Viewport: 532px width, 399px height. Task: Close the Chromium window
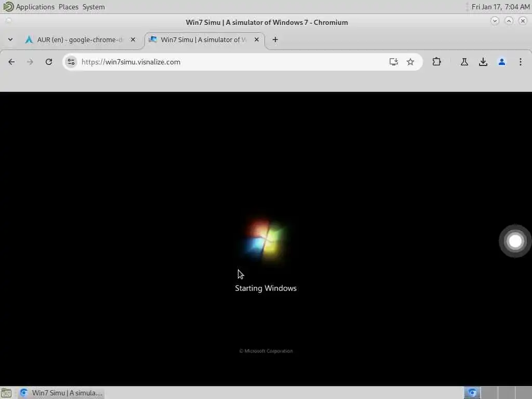pyautogui.click(x=523, y=21)
